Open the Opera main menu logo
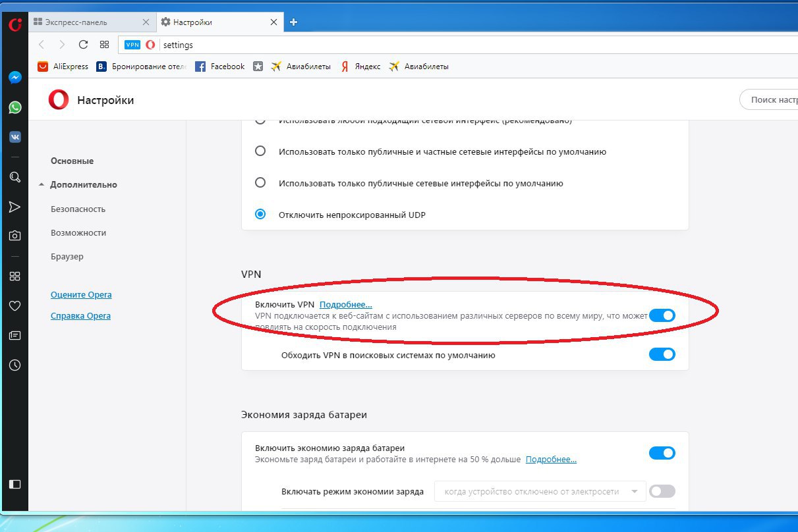Screen dimensions: 798x532 14,25
